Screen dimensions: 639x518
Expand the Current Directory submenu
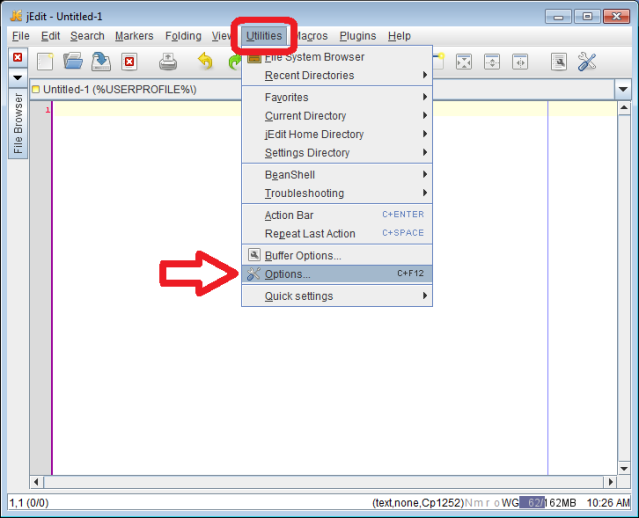(x=337, y=116)
